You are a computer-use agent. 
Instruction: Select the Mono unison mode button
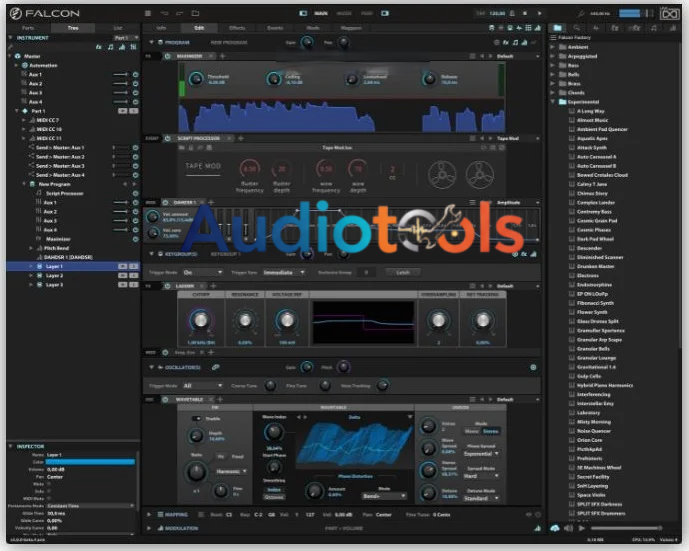tap(472, 431)
